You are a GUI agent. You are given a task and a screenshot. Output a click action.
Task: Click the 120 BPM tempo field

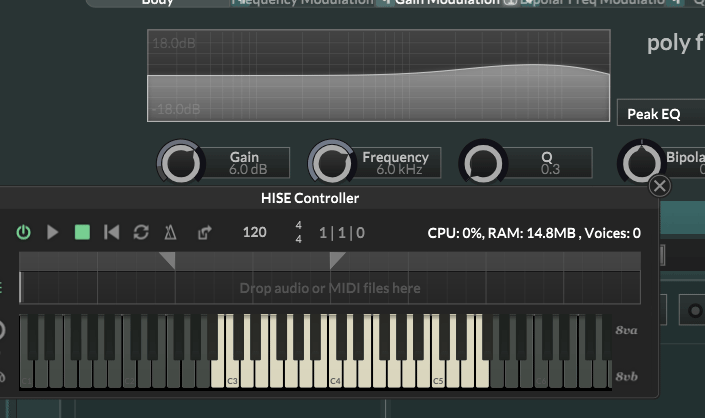255,232
